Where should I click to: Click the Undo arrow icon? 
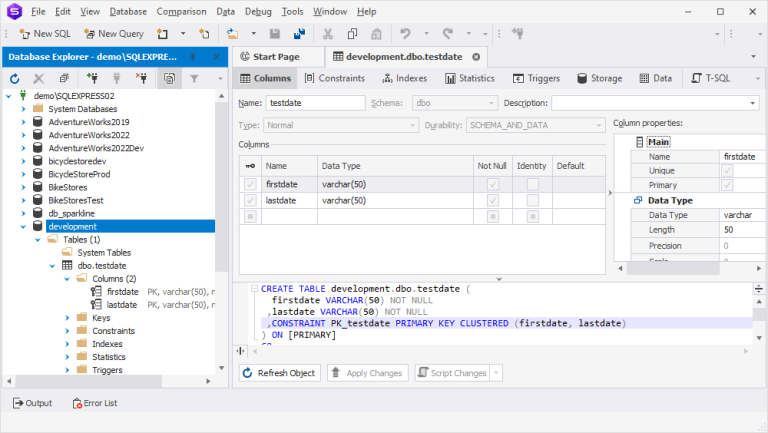click(405, 34)
